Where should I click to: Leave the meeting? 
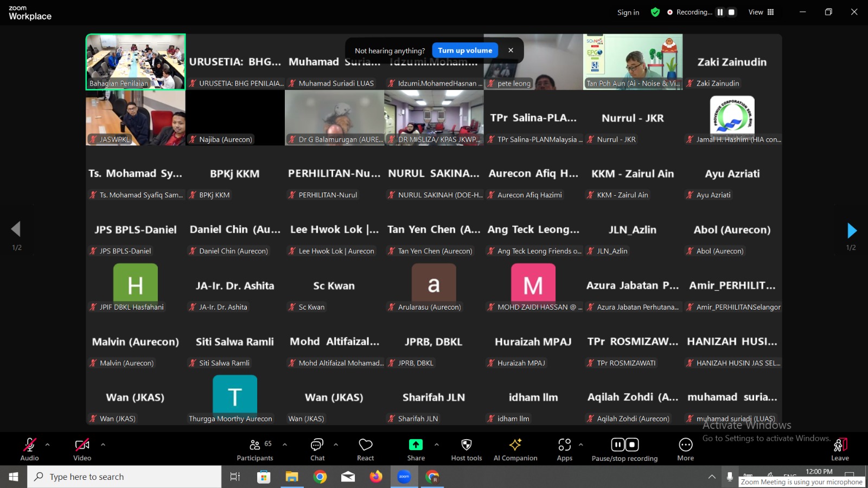pos(840,449)
